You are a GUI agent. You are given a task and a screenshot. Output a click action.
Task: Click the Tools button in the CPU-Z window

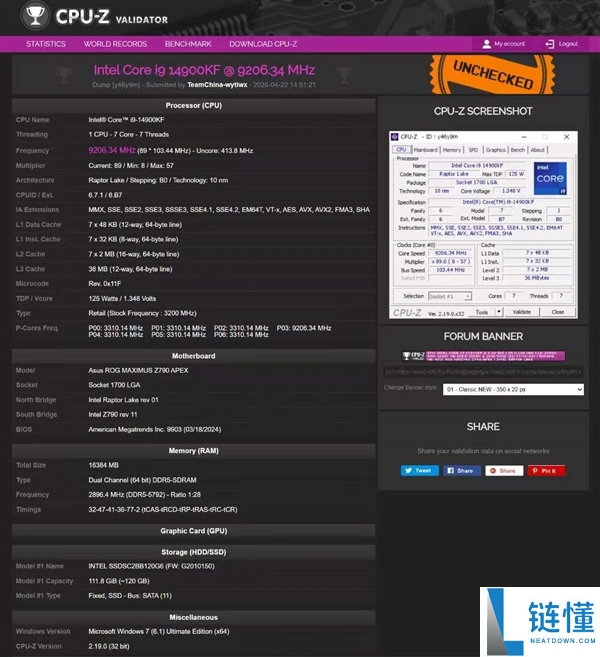pyautogui.click(x=482, y=312)
